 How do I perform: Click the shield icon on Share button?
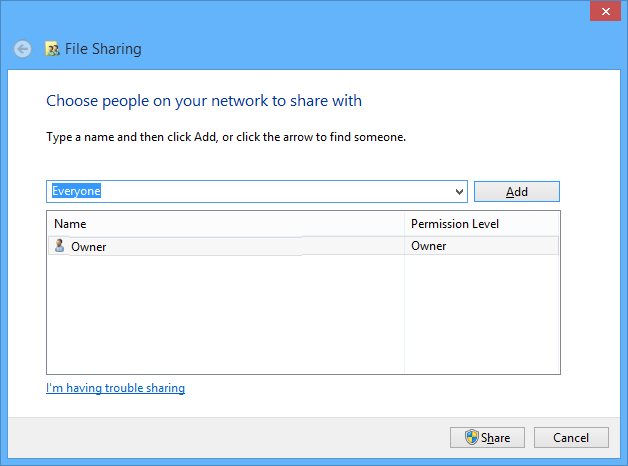click(472, 437)
